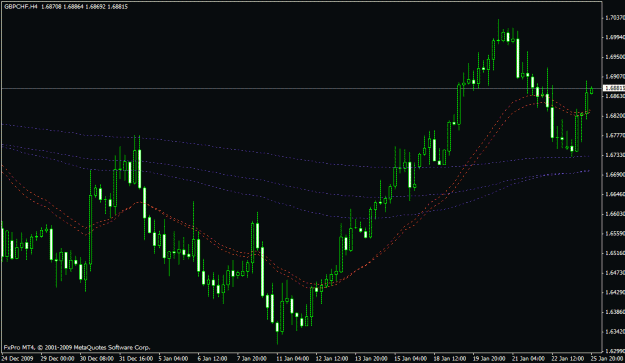Select the 22 Jan 12:00 time axis label

click(x=568, y=359)
